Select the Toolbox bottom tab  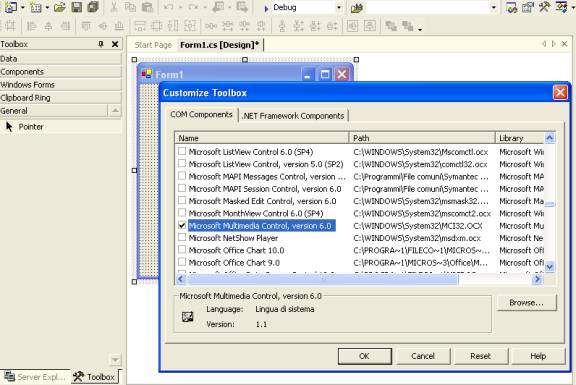[95, 377]
